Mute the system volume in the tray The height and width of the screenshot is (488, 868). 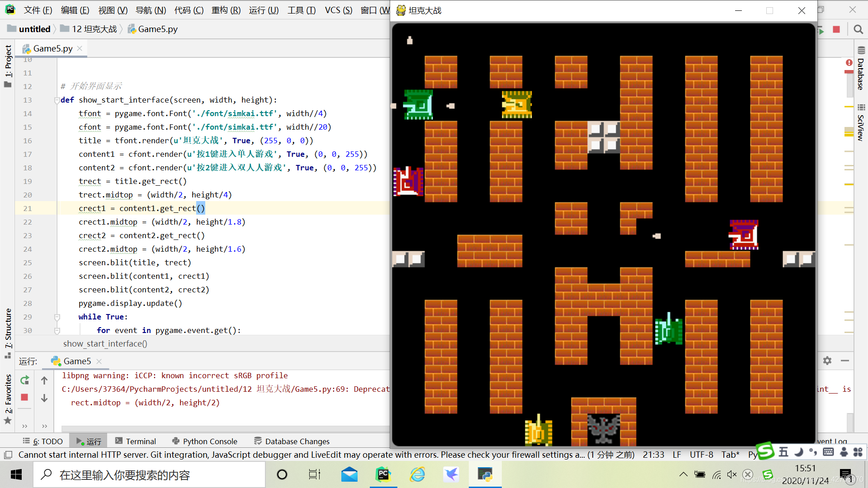click(x=732, y=474)
